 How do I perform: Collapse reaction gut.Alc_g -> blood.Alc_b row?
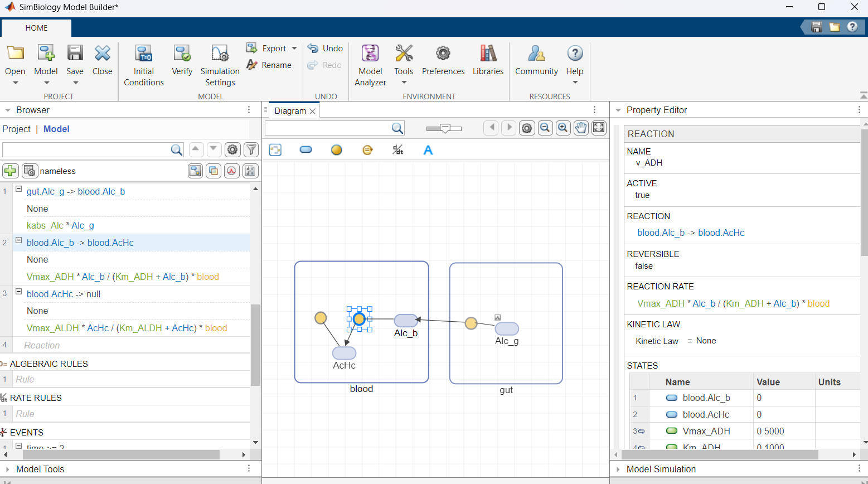(x=18, y=190)
